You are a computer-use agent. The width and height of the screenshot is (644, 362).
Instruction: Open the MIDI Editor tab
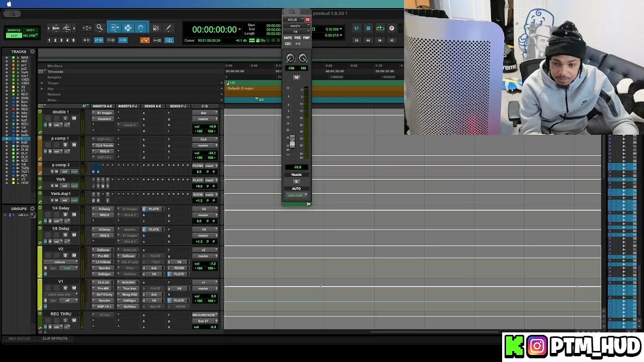pos(20,338)
